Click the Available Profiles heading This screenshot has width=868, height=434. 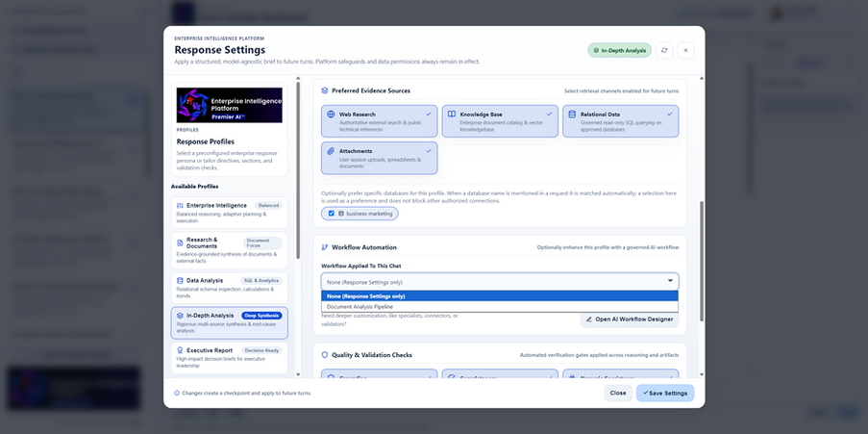click(x=194, y=187)
